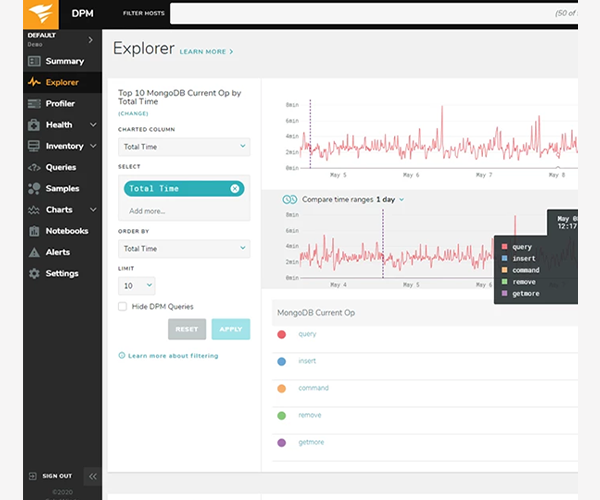The image size is (600, 500).
Task: Click the Summary sidebar icon
Action: pyautogui.click(x=34, y=61)
